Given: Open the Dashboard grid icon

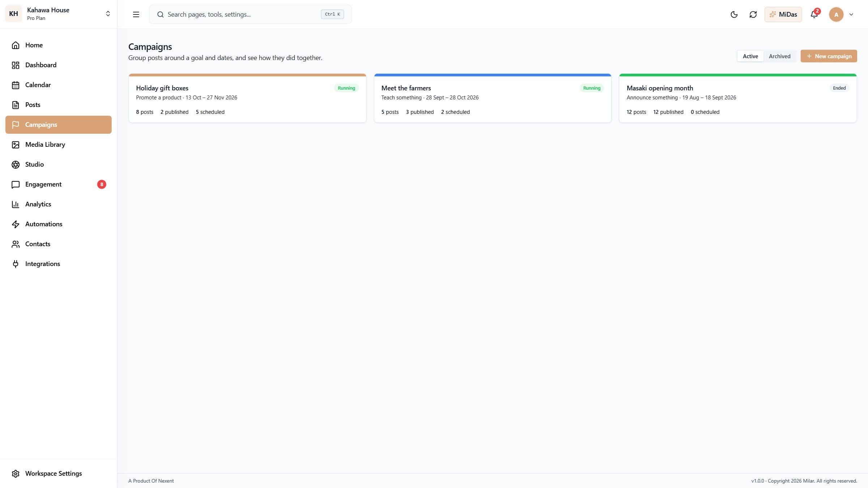Looking at the screenshot, I should coord(15,65).
